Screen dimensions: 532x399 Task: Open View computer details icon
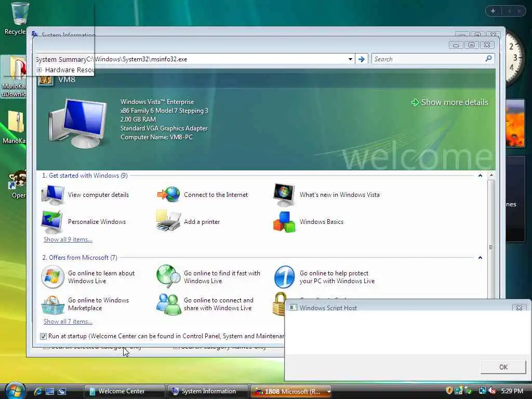tap(52, 195)
